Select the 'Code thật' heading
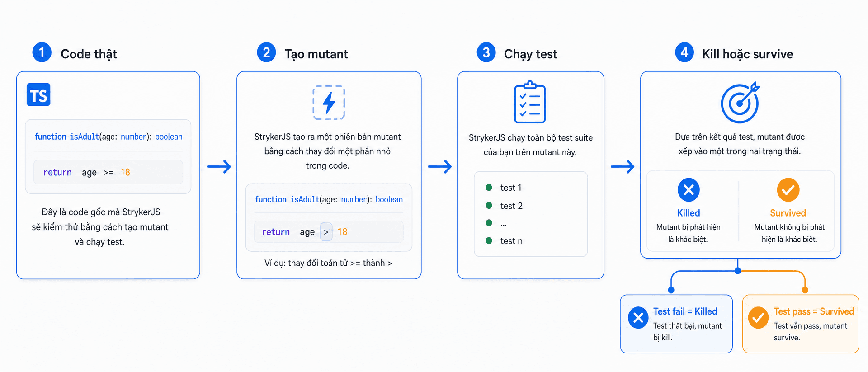The height and width of the screenshot is (372, 868). tap(89, 54)
